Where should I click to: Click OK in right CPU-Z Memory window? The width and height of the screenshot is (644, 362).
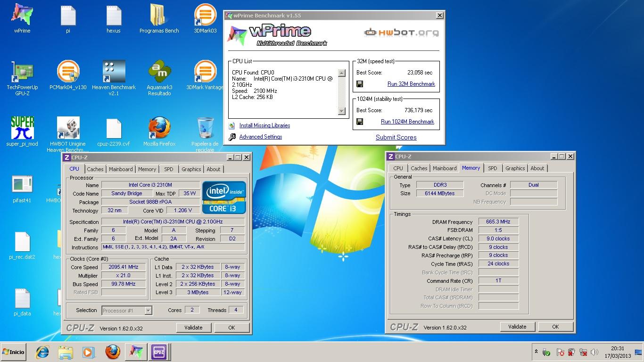click(x=555, y=327)
